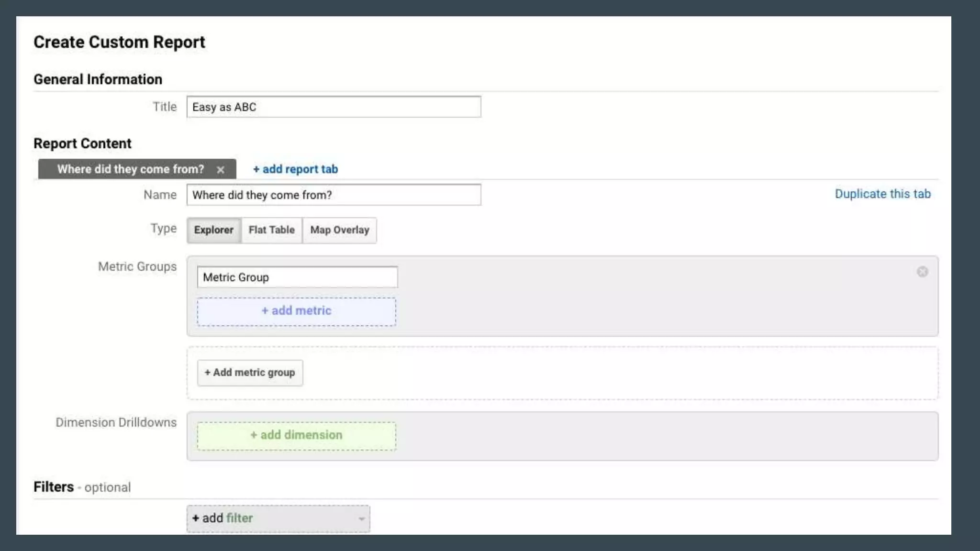The width and height of the screenshot is (980, 551).
Task: Click the Report Content heading
Action: 82,143
